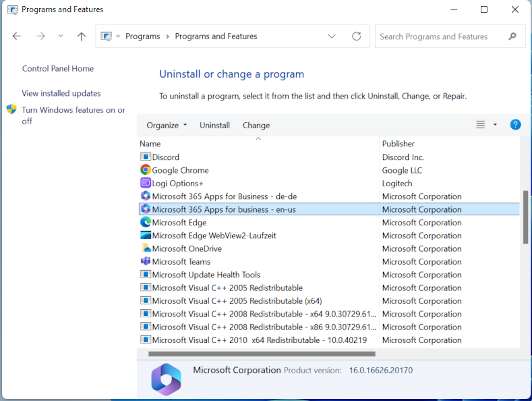This screenshot has height=401, width=532.
Task: Click the Microsoft OneDrive program icon
Action: pos(146,248)
